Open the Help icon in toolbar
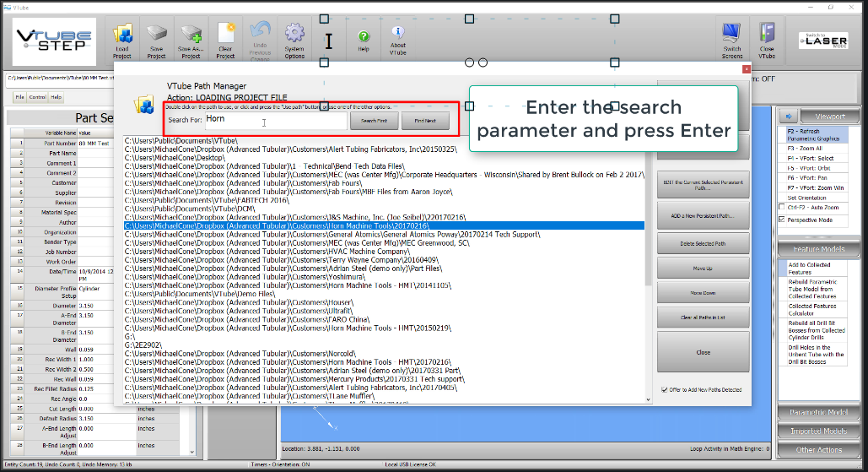868x472 pixels. pyautogui.click(x=364, y=37)
